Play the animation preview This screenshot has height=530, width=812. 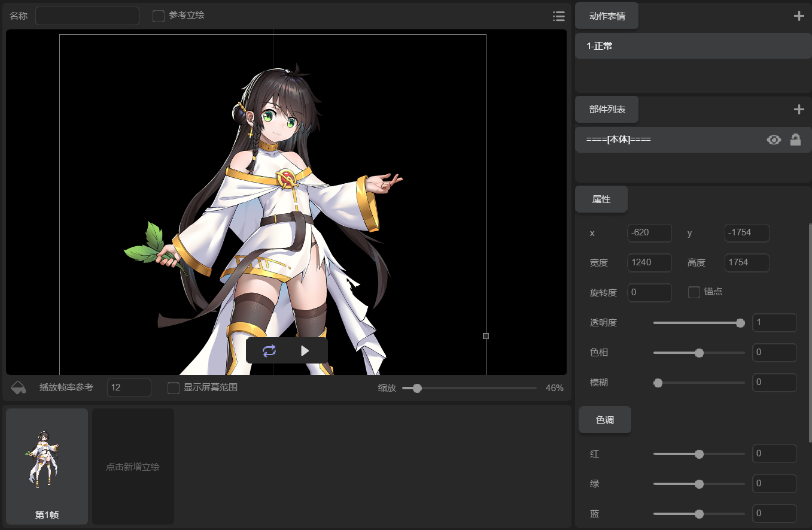click(305, 351)
